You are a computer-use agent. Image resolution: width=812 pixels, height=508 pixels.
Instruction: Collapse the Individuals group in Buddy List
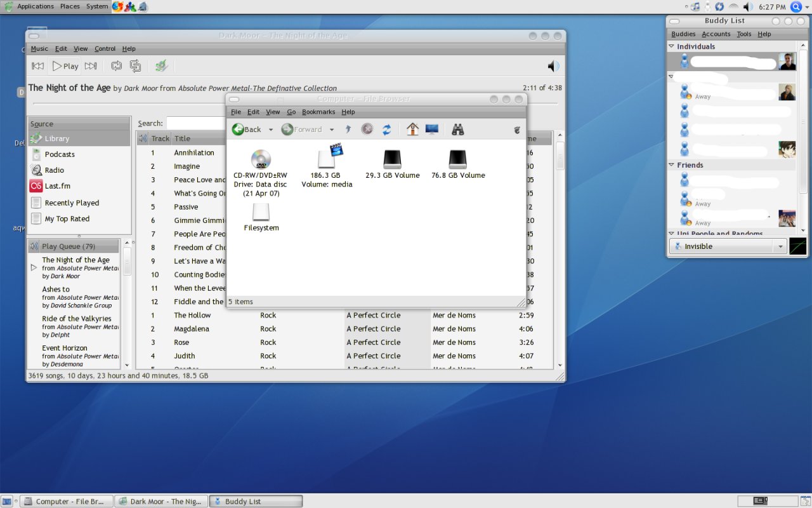tap(672, 46)
